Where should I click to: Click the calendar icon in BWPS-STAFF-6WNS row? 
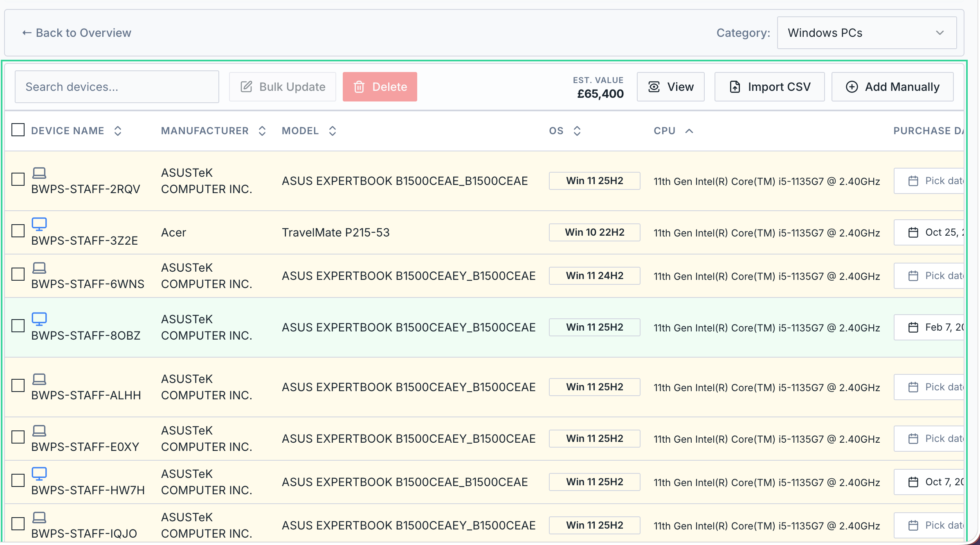[x=913, y=276]
